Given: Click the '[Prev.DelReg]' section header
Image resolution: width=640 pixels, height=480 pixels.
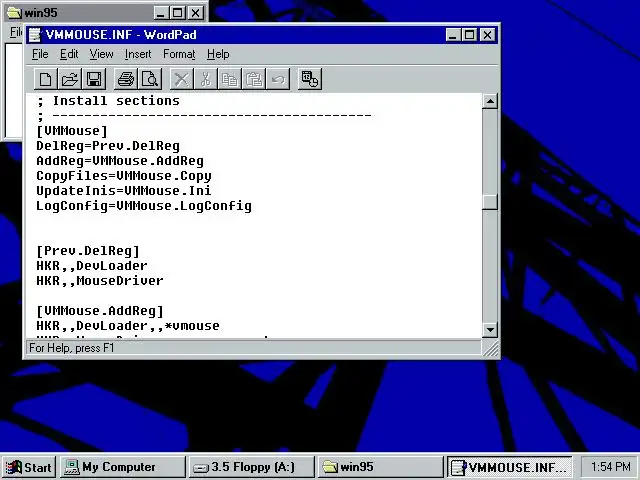Looking at the screenshot, I should (x=88, y=251).
